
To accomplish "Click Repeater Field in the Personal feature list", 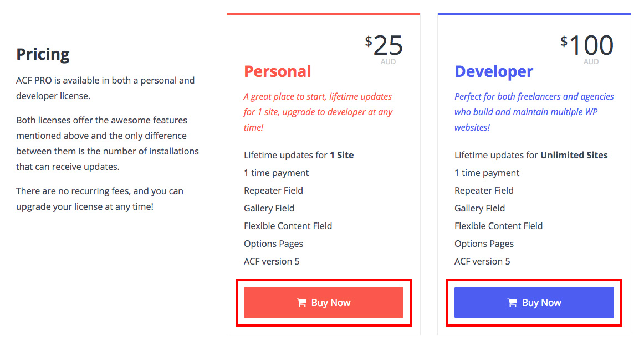I will click(274, 190).
